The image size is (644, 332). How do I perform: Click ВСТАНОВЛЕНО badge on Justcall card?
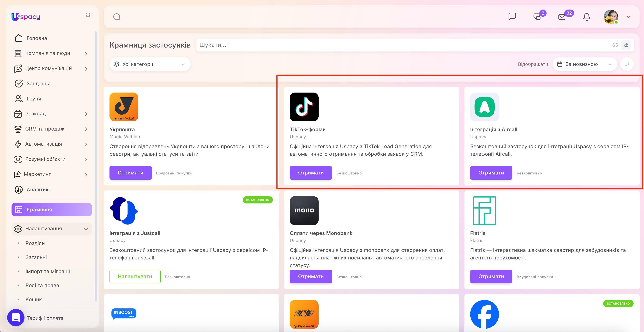(x=258, y=200)
